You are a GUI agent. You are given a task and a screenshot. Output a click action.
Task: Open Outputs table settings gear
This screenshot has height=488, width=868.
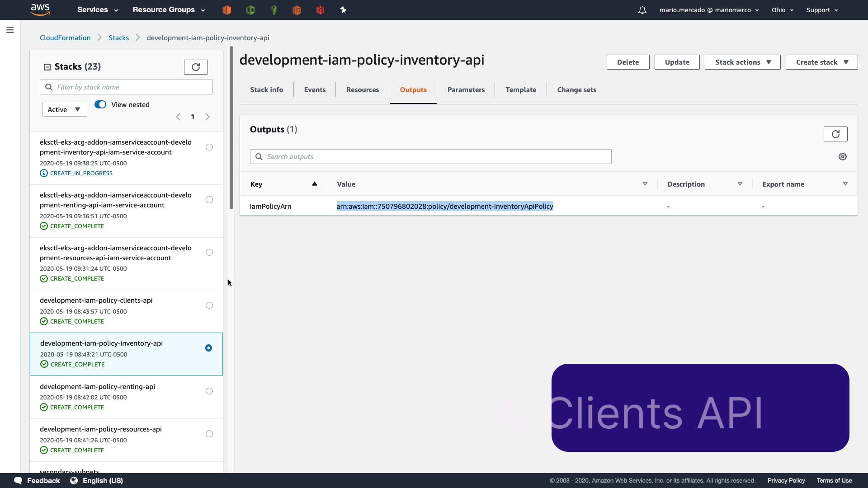pyautogui.click(x=842, y=156)
